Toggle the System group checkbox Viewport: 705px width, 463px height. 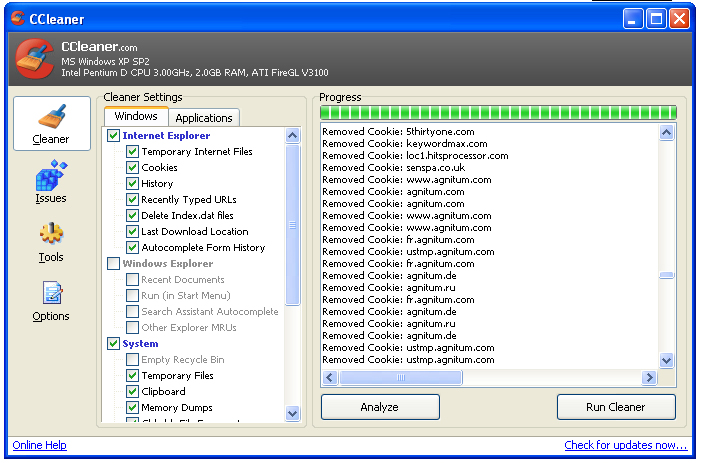[x=113, y=343]
